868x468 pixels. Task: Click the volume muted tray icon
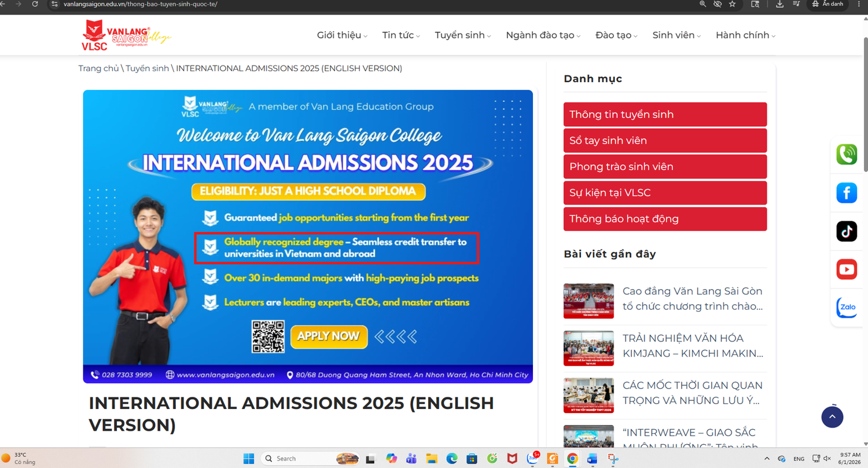coord(827,459)
